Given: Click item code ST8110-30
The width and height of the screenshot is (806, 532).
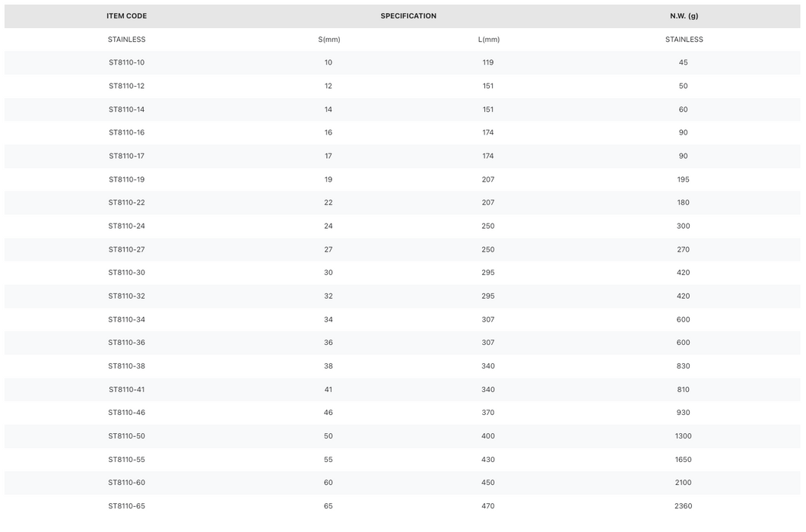Looking at the screenshot, I should tap(126, 272).
